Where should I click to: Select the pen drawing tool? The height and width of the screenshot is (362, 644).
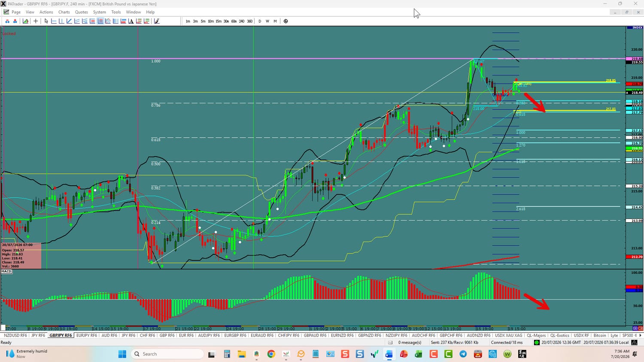coord(157,21)
